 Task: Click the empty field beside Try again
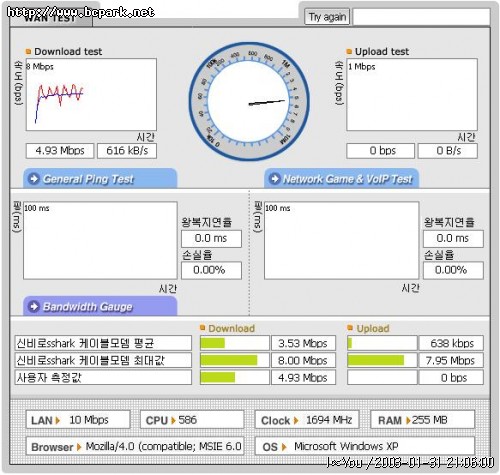point(421,17)
